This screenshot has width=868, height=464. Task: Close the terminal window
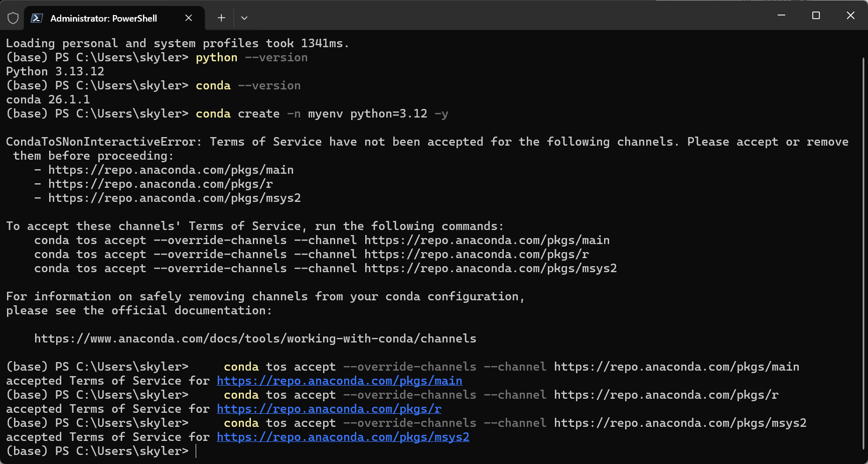(850, 16)
